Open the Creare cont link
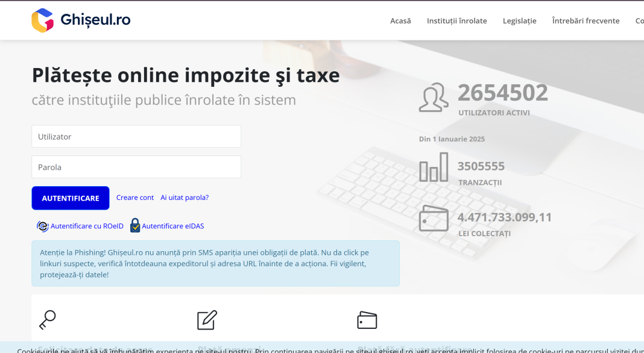This screenshot has width=644, height=353. tap(134, 198)
